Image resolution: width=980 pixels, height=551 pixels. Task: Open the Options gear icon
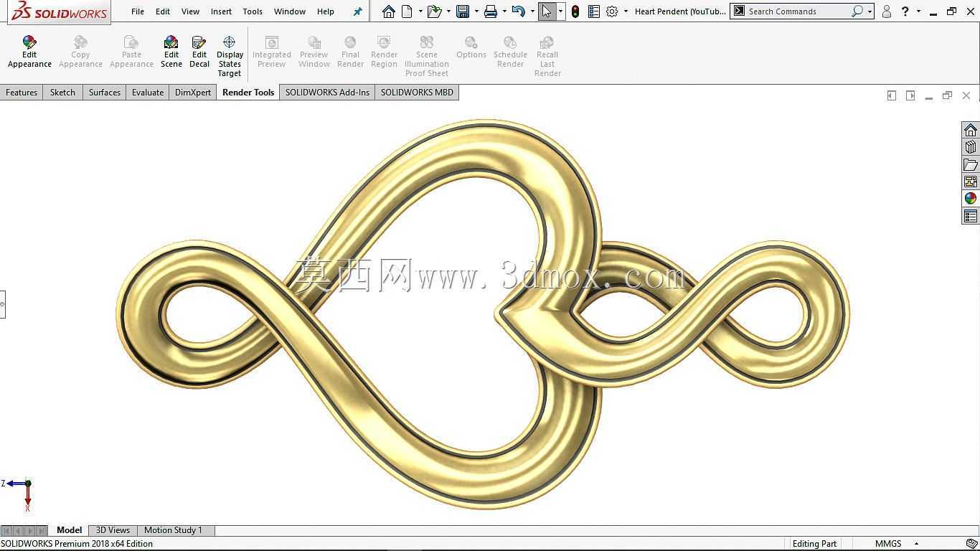coord(612,11)
